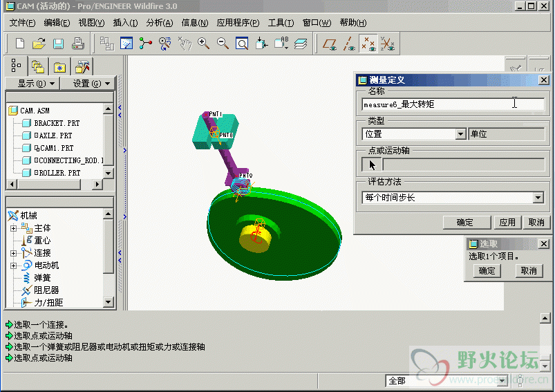Click 确定 in 选取 dialog

pos(487,271)
